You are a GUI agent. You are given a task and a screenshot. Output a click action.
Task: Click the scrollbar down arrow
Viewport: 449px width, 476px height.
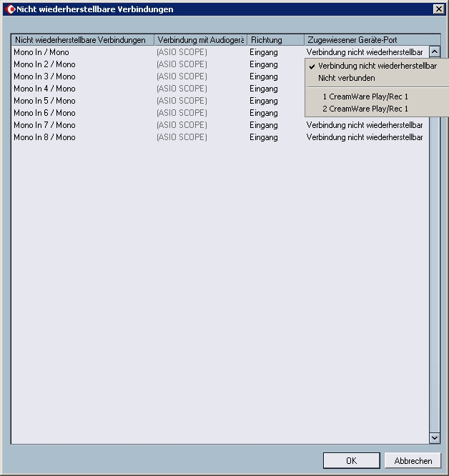435,437
